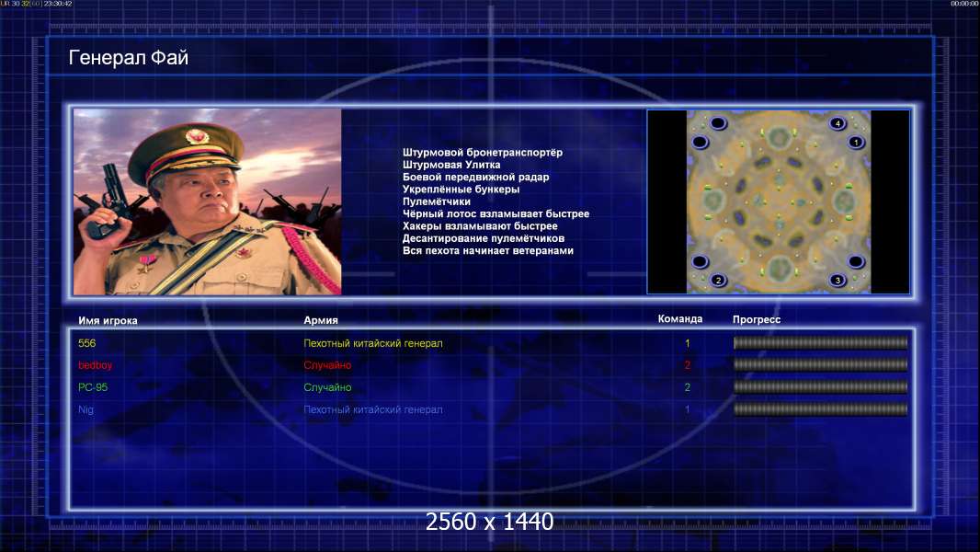Click the 'Генерал Фай' title text
This screenshot has height=552, width=980.
pyautogui.click(x=128, y=58)
